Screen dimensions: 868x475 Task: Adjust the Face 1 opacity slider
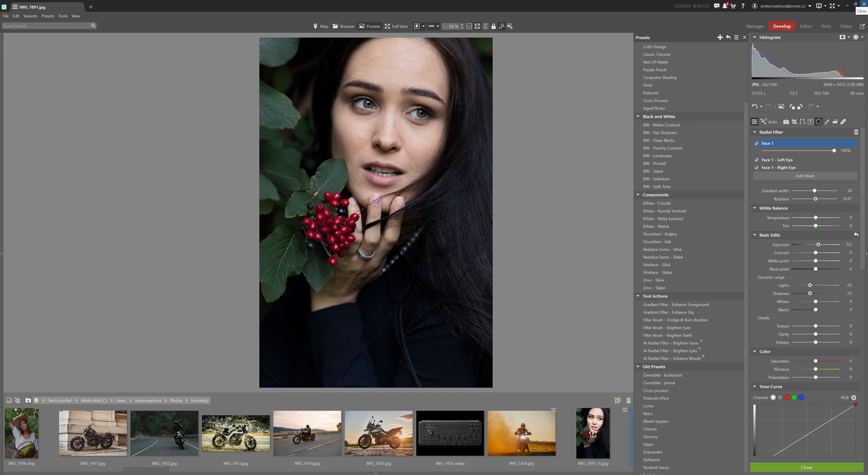[x=834, y=150]
